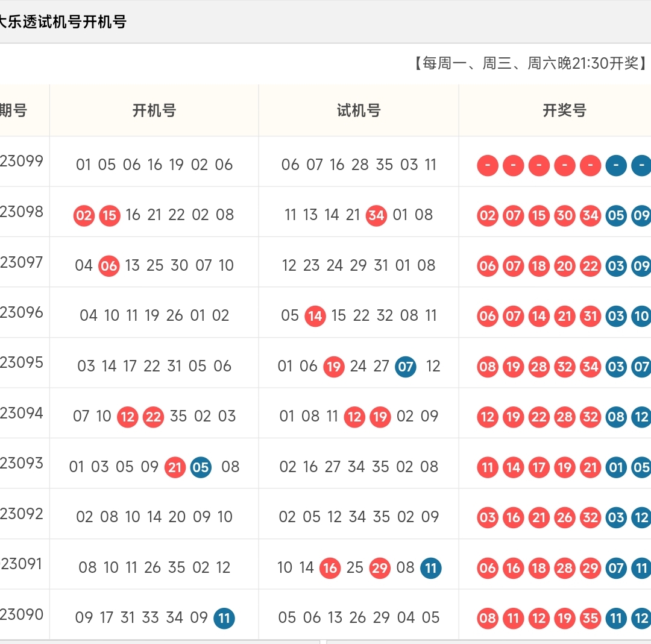Click red ball 35 in 23090 开奖号
Image resolution: width=651 pixels, height=644 pixels.
pos(590,619)
